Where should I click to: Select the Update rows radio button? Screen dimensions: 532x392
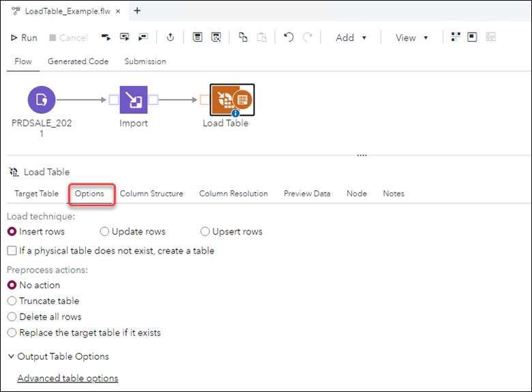pyautogui.click(x=104, y=232)
